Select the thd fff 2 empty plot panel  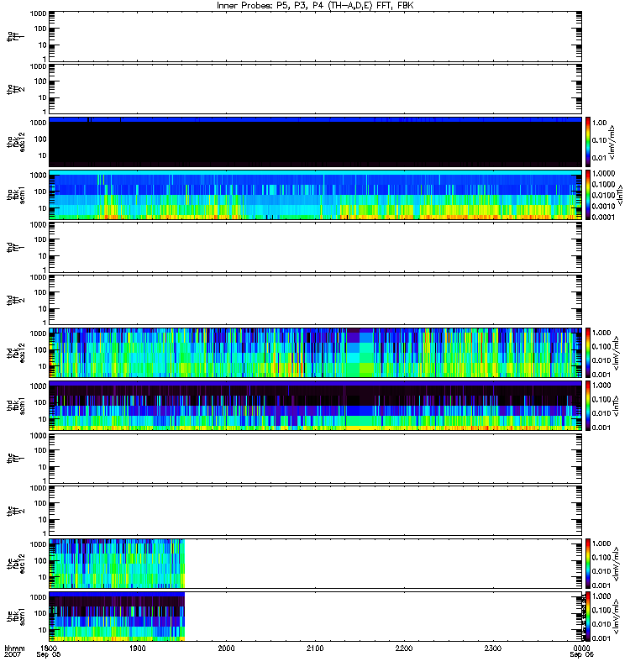point(316,300)
